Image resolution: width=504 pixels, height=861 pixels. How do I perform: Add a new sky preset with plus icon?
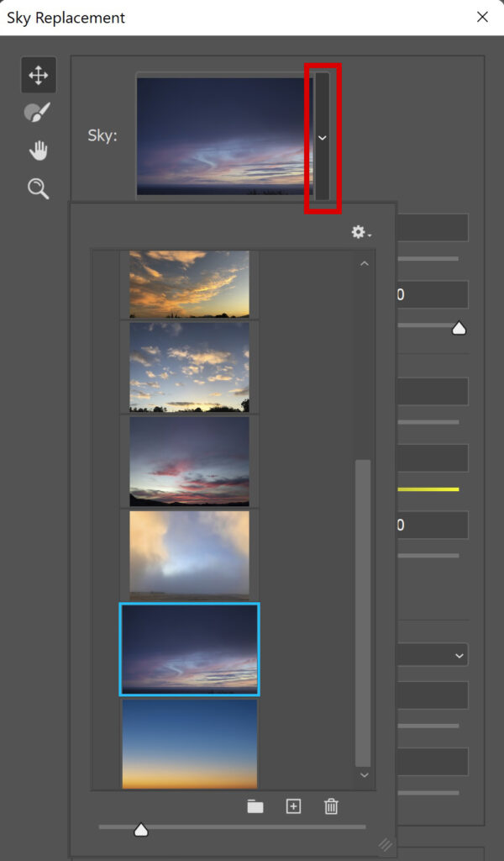[293, 806]
